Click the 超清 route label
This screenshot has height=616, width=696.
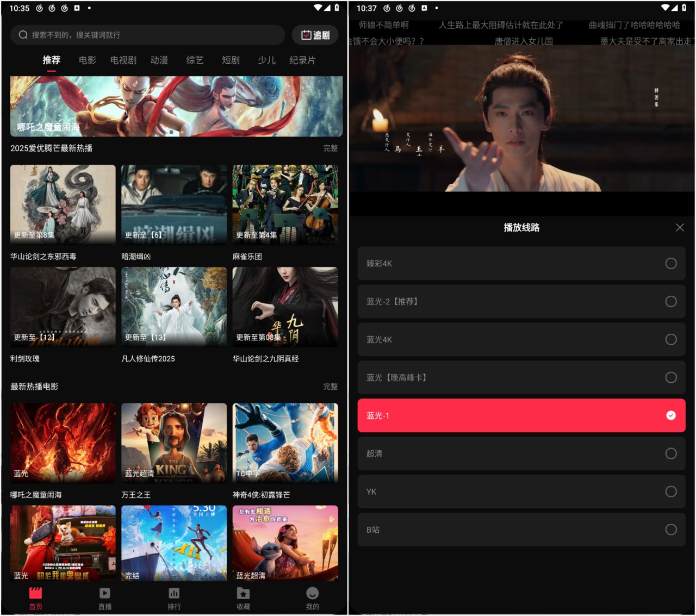coord(374,453)
